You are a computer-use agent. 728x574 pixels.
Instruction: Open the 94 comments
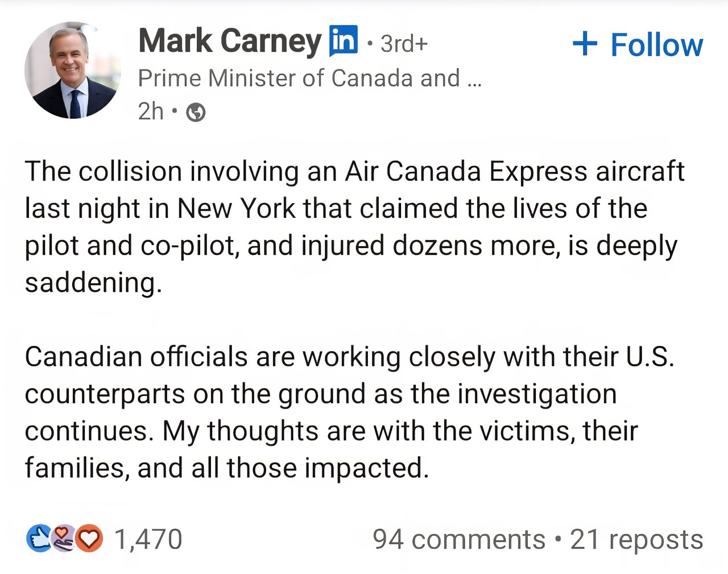(458, 539)
